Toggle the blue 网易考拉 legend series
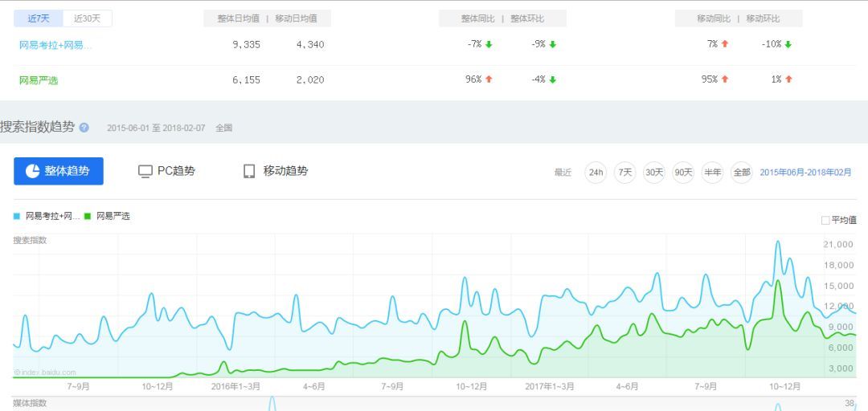Viewport: 868px width, 411px height. point(47,216)
